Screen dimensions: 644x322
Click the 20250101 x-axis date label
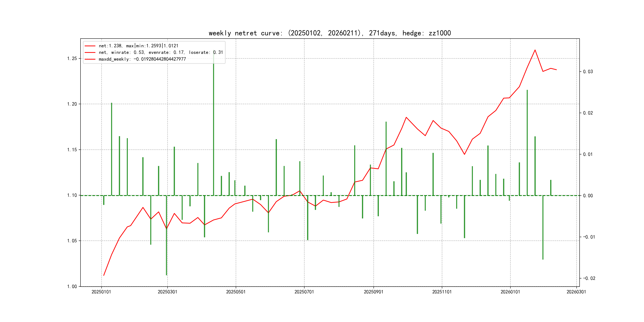(x=101, y=292)
